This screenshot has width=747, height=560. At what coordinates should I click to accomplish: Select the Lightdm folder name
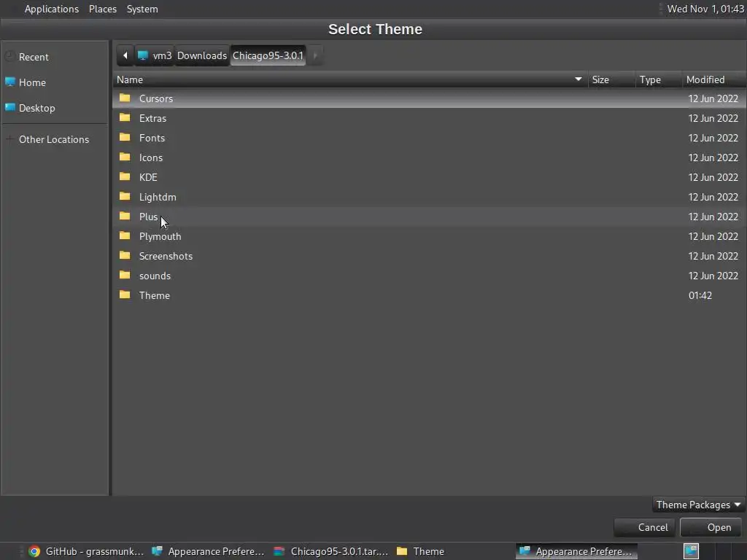[158, 197]
